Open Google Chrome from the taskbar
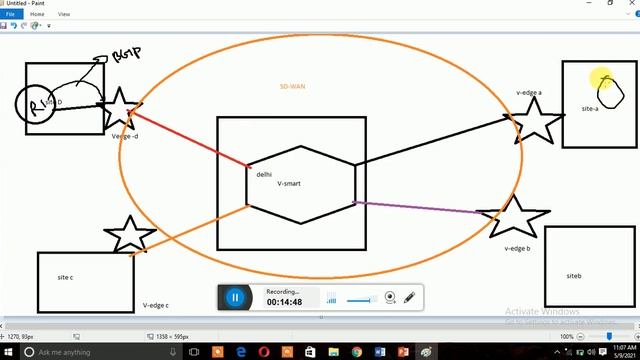640x360 pixels. coord(357,352)
